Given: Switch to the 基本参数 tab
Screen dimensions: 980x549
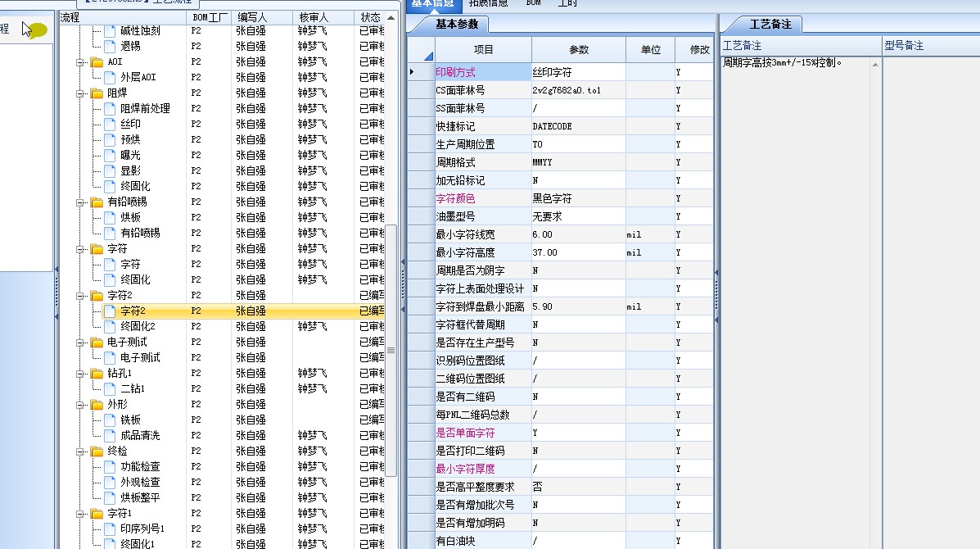Looking at the screenshot, I should pyautogui.click(x=456, y=24).
